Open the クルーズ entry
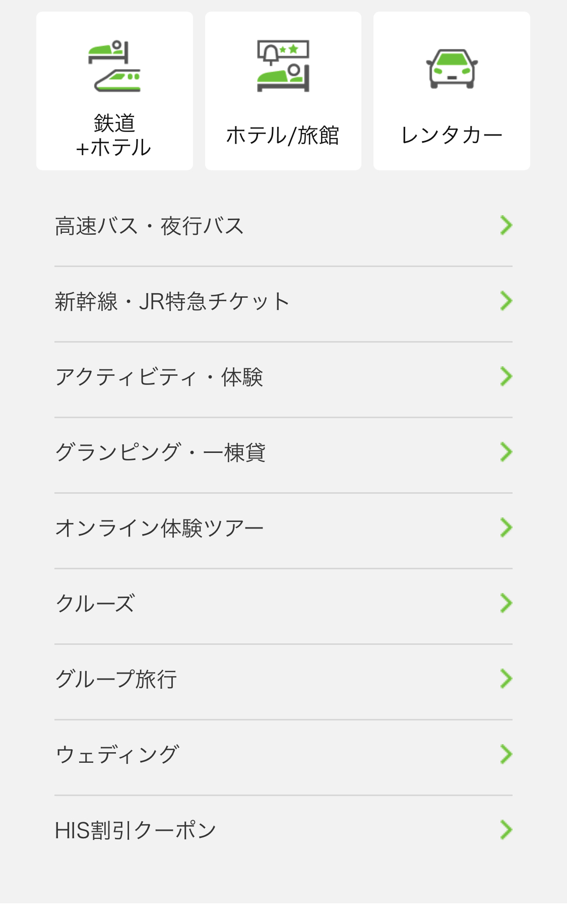Viewport: 567px width, 924px height. [95, 604]
